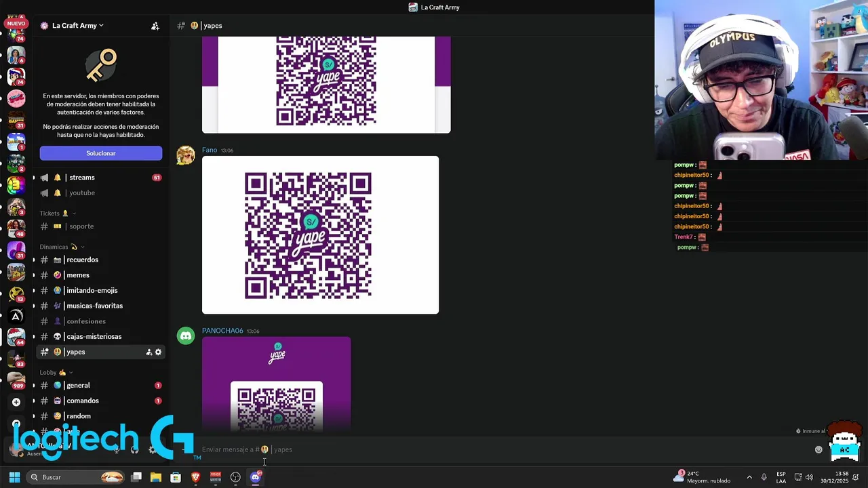
Task: Expand the memes channel threads arrow
Action: click(x=34, y=275)
